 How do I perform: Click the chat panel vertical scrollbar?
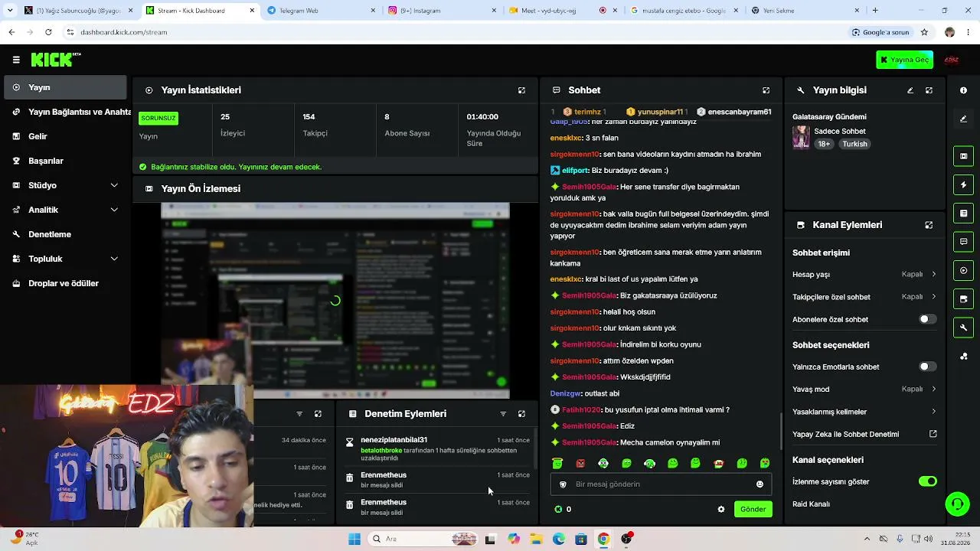(x=781, y=432)
